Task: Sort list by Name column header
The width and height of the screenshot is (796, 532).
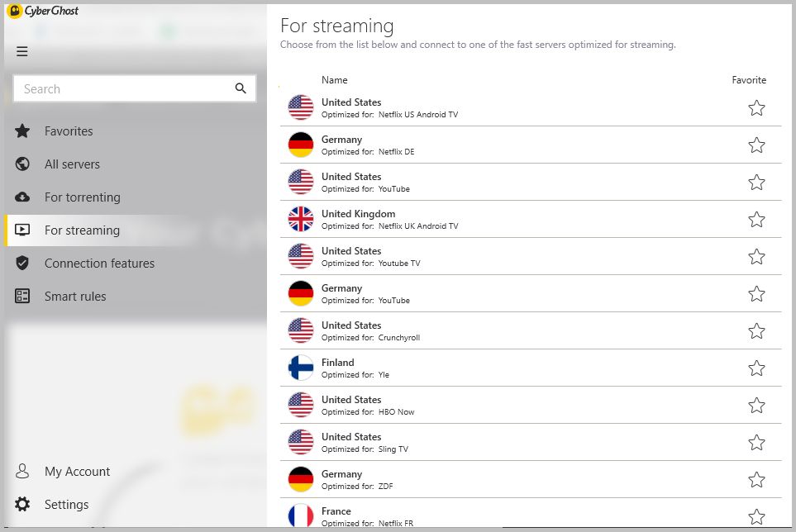Action: coord(334,80)
